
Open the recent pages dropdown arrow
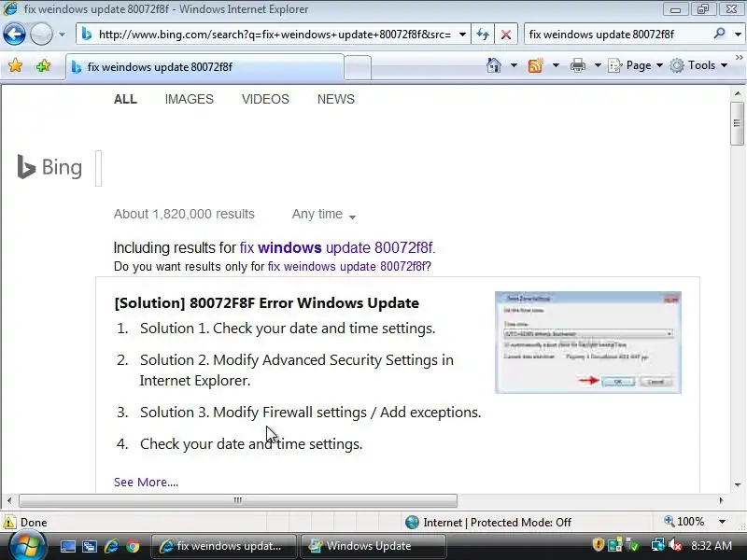pyautogui.click(x=62, y=35)
